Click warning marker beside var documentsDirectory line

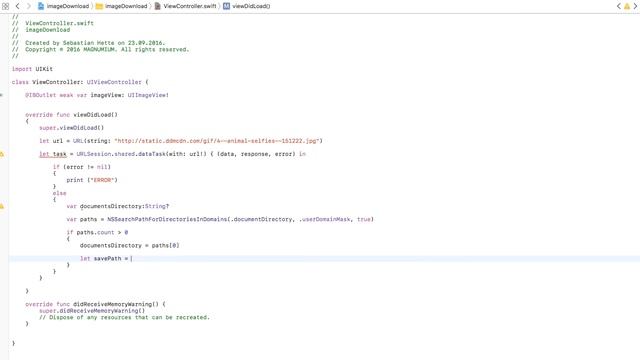click(2, 206)
